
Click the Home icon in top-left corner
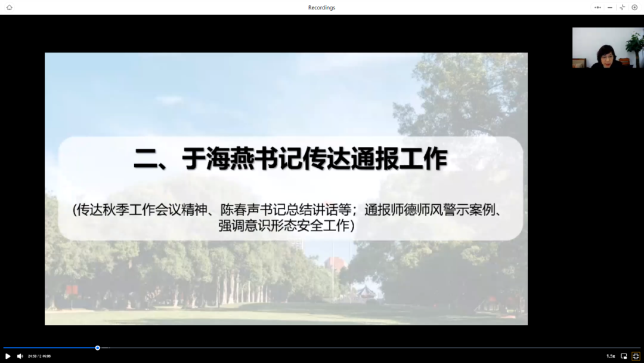(x=9, y=8)
